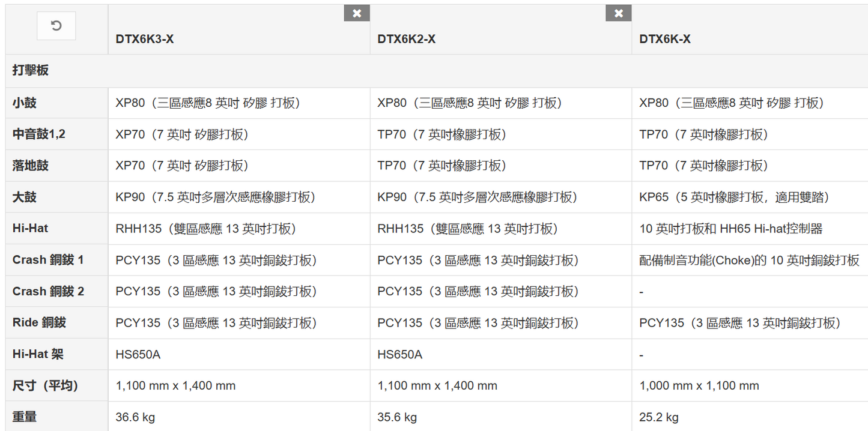Click the DTX6K2-X column heading

(x=406, y=40)
